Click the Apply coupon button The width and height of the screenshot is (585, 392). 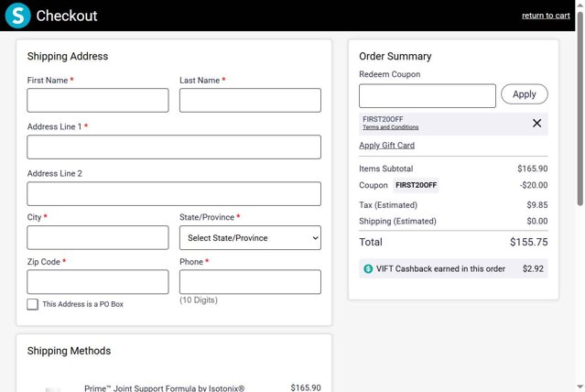pyautogui.click(x=525, y=94)
